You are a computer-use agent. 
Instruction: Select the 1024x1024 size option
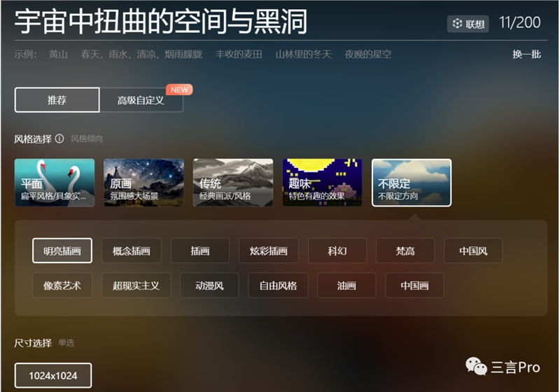click(x=52, y=376)
